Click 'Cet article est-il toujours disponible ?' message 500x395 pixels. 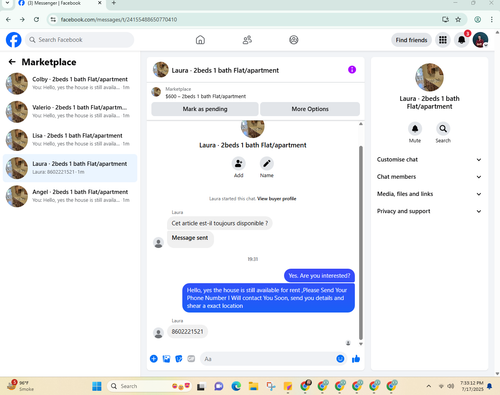tap(220, 223)
